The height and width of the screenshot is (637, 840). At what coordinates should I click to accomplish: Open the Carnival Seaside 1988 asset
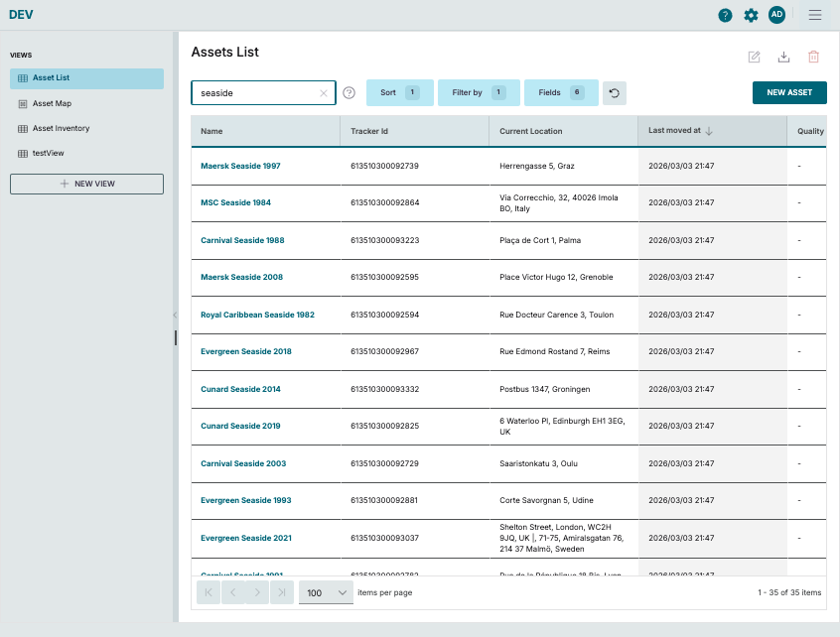click(x=242, y=240)
